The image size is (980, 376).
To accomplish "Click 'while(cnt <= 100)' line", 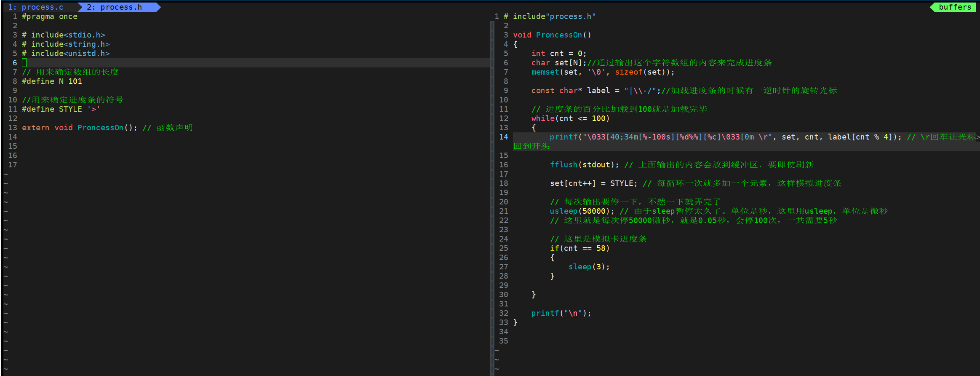I will 571,118.
